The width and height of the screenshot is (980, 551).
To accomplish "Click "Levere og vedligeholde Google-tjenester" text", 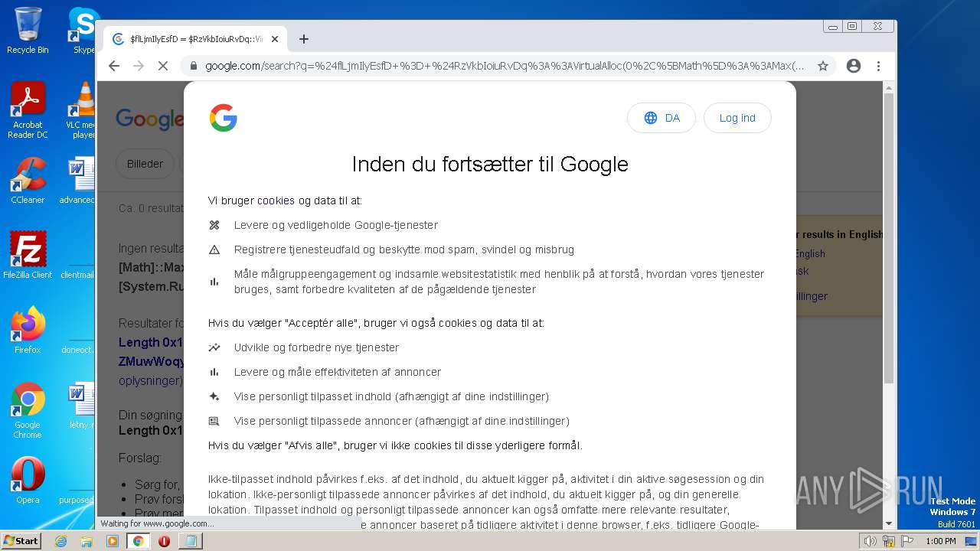I will (336, 225).
